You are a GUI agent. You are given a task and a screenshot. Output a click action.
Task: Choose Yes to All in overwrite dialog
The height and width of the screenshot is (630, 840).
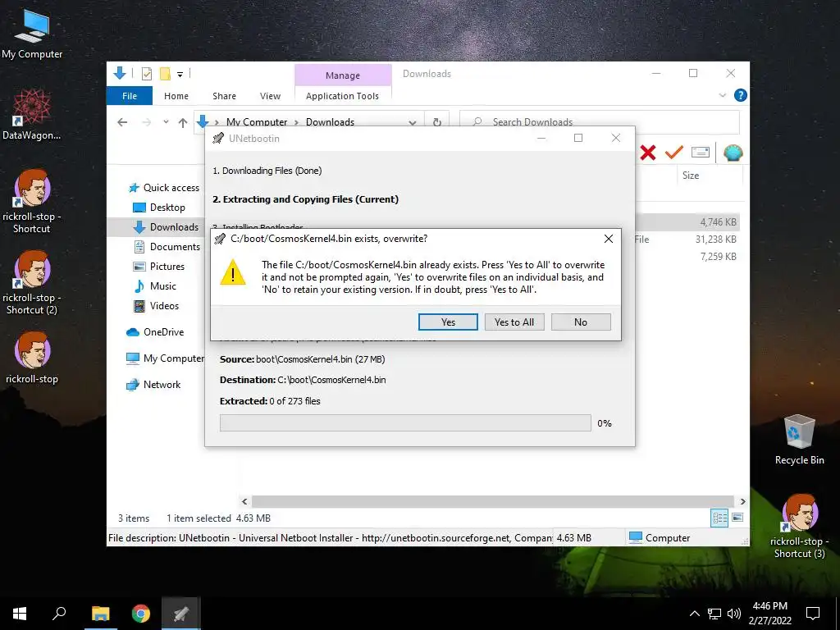click(514, 322)
